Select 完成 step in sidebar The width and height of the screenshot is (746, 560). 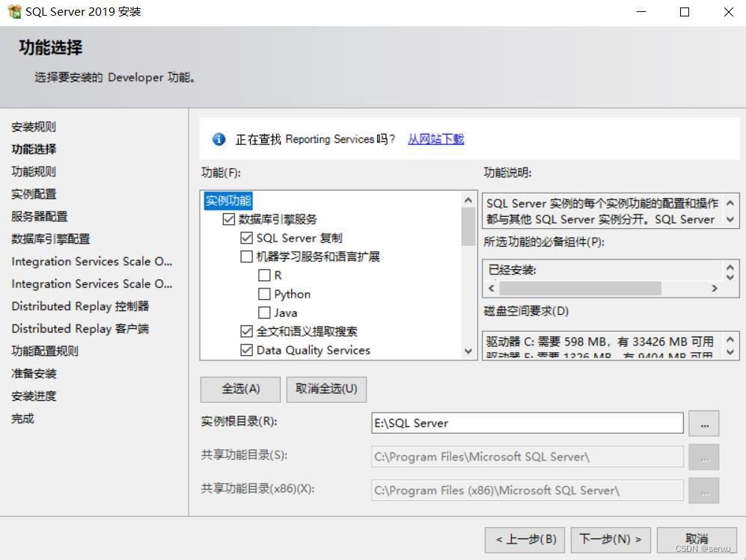23,419
